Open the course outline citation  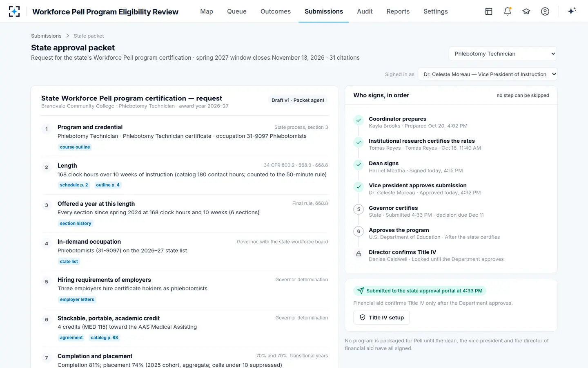point(75,147)
